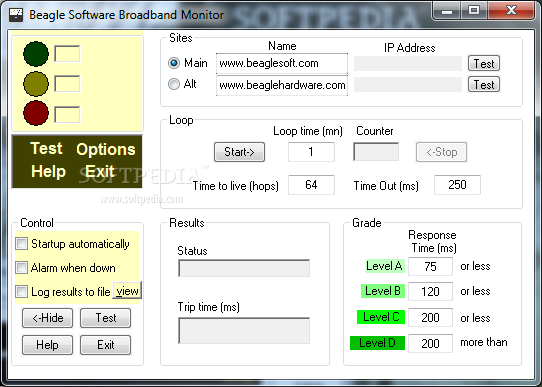Click the Status results field
The height and width of the screenshot is (387, 542).
pyautogui.click(x=244, y=268)
